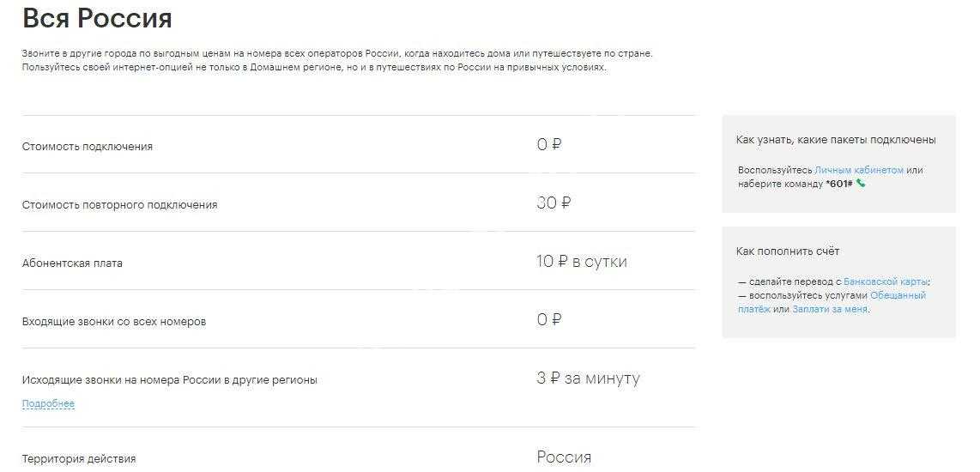
Task: Click the *601# command text
Action: pyautogui.click(x=839, y=184)
